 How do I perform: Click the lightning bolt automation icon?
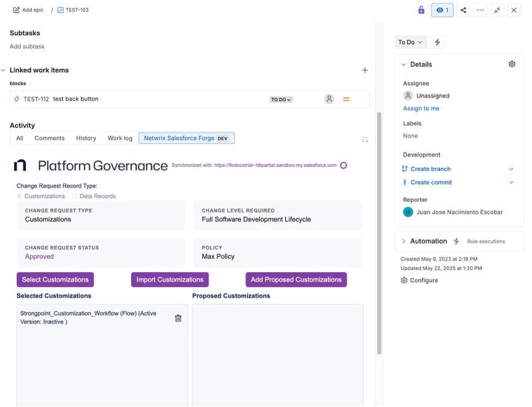point(438,42)
